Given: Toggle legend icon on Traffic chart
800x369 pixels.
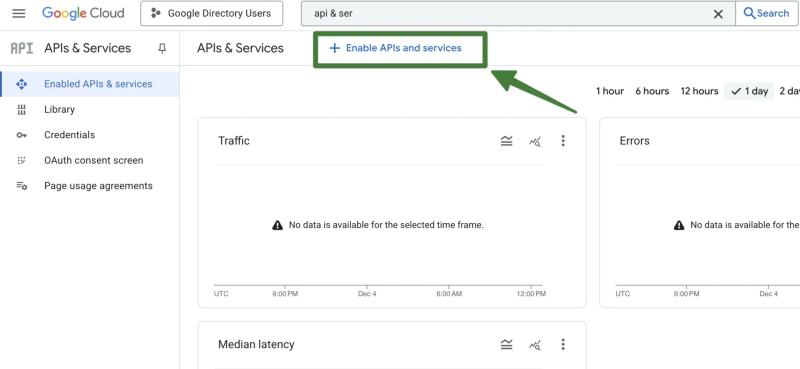Looking at the screenshot, I should (506, 141).
